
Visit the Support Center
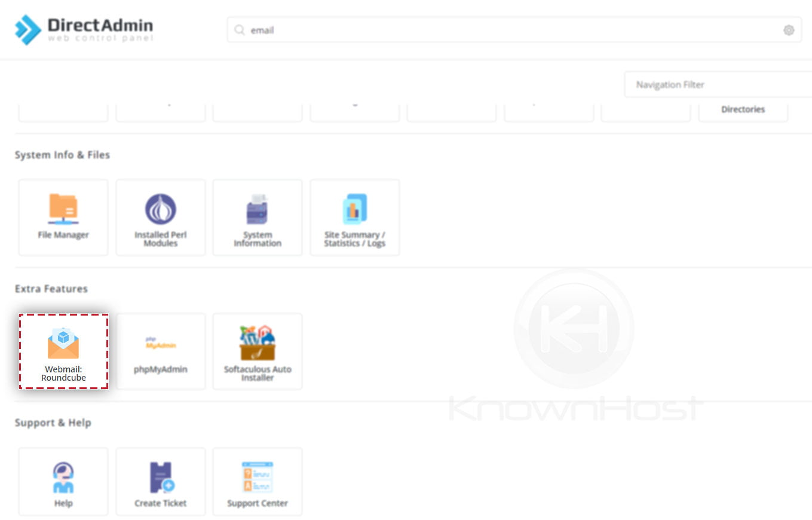coord(257,481)
